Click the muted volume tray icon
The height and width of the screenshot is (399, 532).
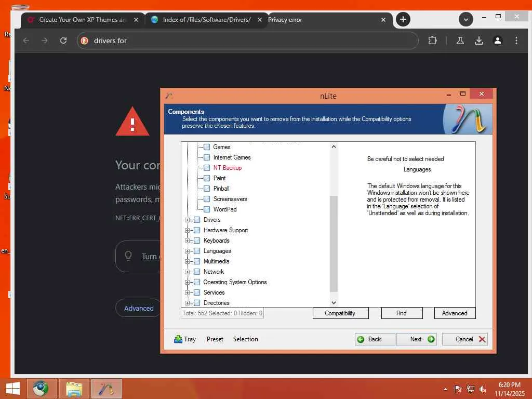point(483,389)
